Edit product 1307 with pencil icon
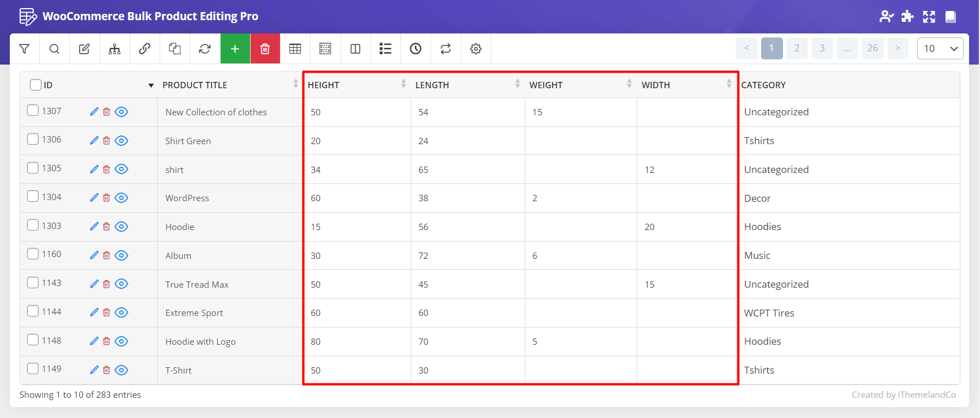This screenshot has height=418, width=980. coord(94,112)
